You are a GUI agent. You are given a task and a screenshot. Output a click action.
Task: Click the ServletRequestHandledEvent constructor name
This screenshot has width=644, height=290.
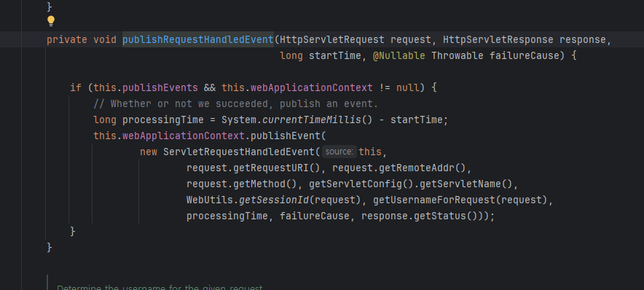click(239, 152)
